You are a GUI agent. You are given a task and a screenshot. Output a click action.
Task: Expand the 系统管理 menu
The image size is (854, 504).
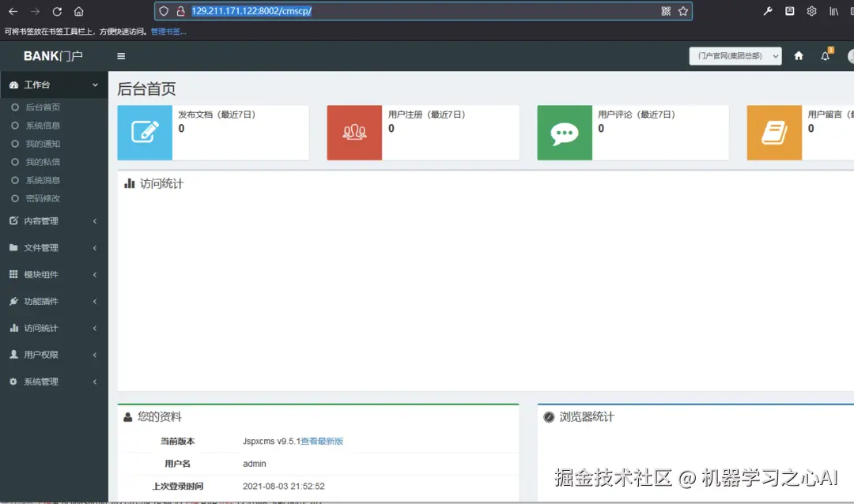coord(54,382)
